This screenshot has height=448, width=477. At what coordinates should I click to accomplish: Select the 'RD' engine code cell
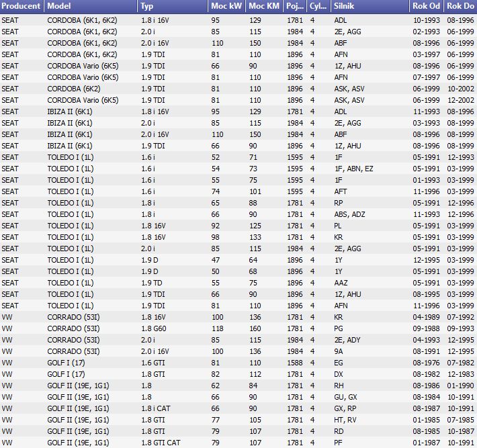click(x=339, y=431)
